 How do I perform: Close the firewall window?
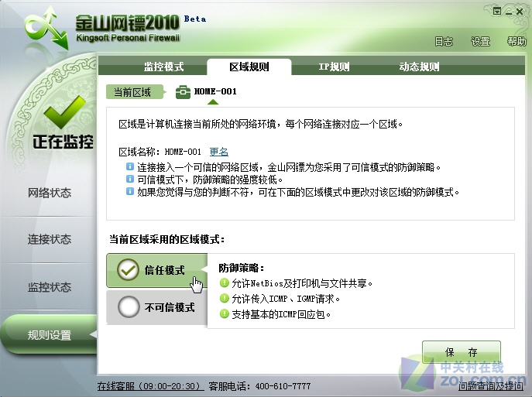click(x=520, y=12)
